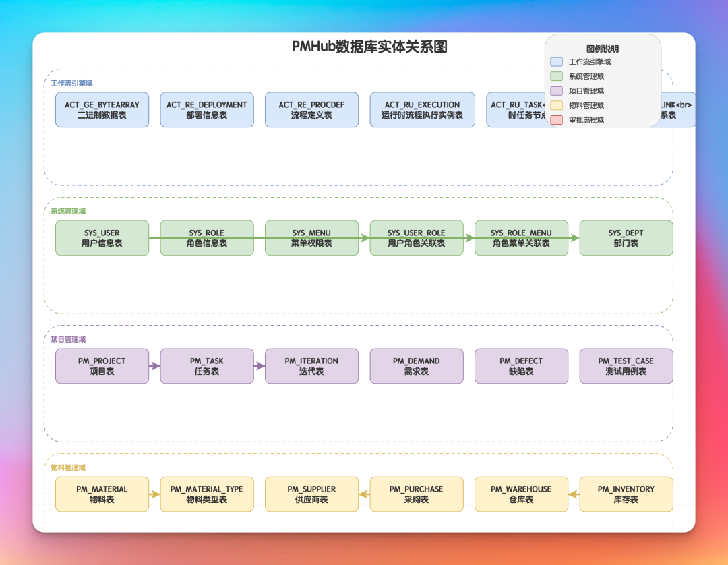The height and width of the screenshot is (565, 728).
Task: Click the SYS_USER entity box
Action: click(x=102, y=238)
